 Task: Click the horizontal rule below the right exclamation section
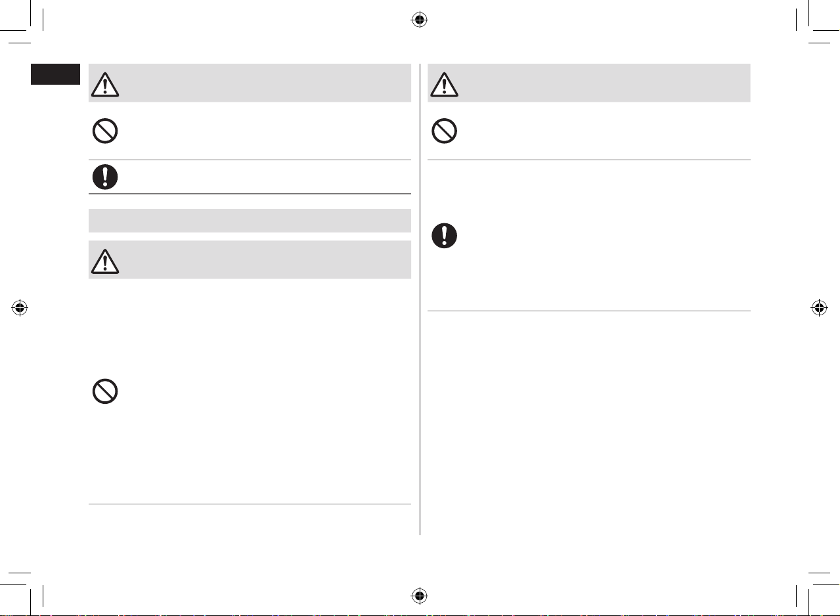[x=589, y=311]
